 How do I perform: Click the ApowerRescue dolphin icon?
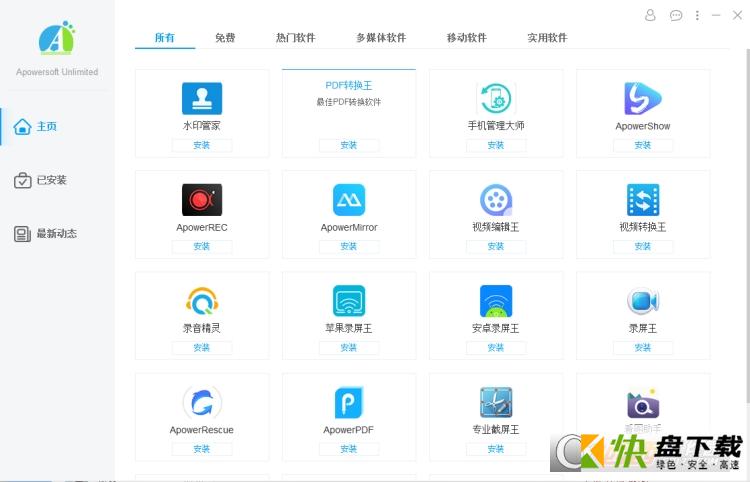coord(202,403)
